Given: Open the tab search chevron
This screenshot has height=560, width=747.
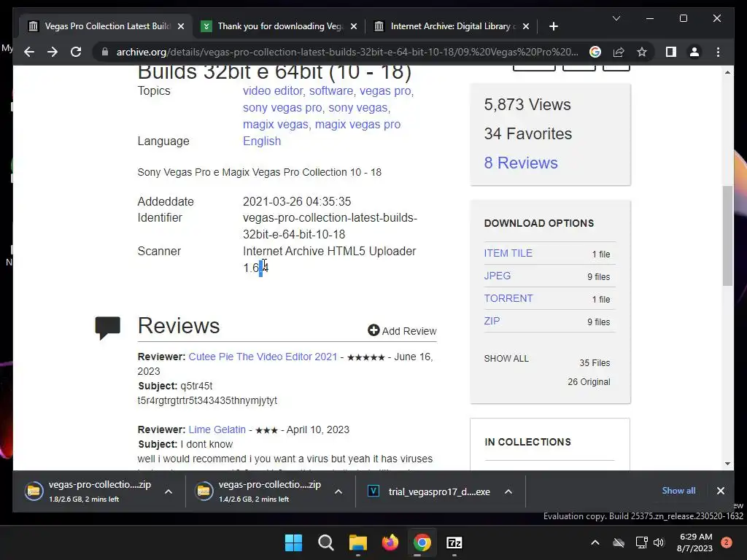Looking at the screenshot, I should (616, 18).
